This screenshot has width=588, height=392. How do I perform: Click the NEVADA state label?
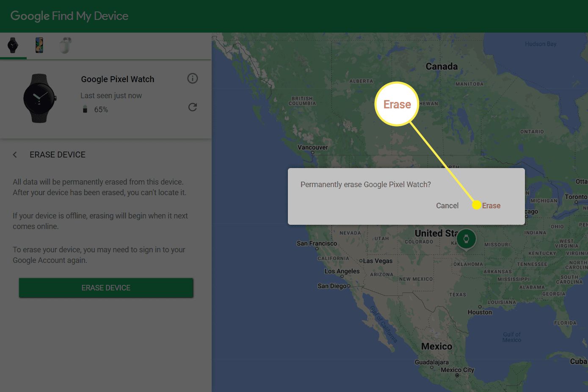[350, 233]
